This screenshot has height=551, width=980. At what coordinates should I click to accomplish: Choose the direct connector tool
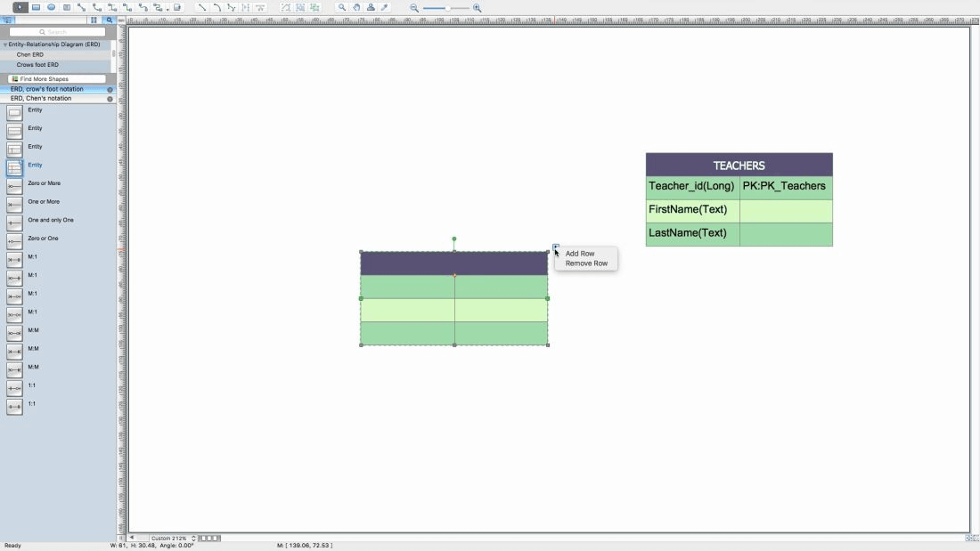click(x=82, y=7)
